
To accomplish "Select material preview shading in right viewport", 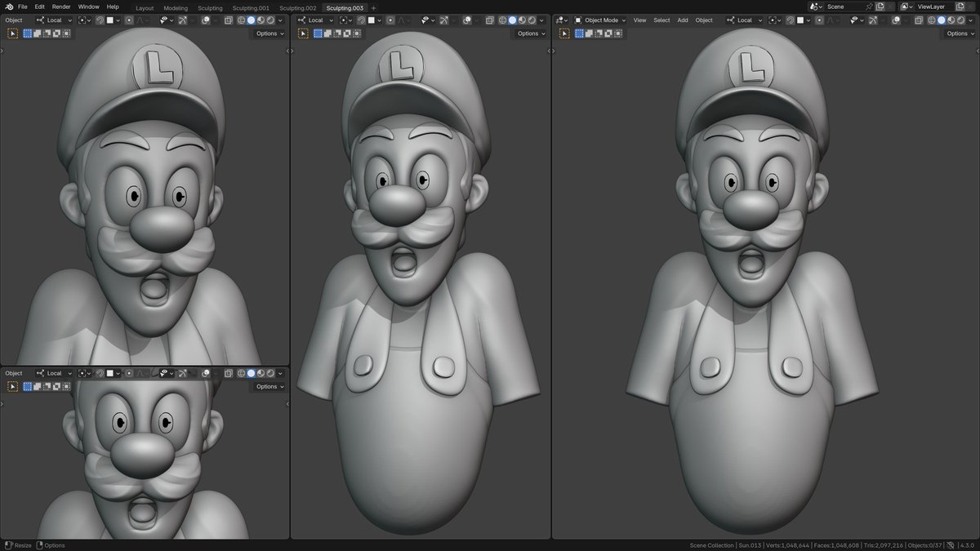I will click(951, 20).
